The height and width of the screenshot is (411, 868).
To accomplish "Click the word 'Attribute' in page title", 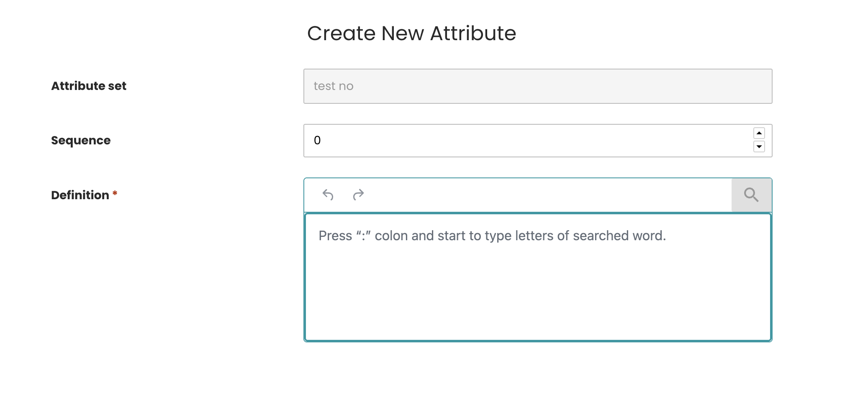I will 473,33.
